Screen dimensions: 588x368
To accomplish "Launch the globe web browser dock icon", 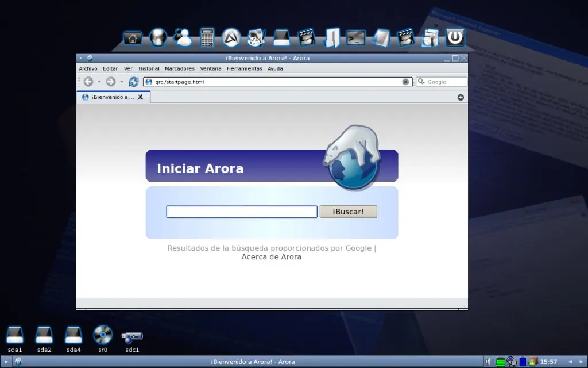I will [x=158, y=37].
